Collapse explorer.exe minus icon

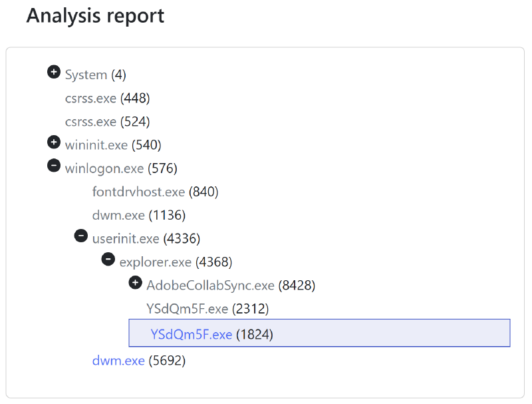point(108,259)
